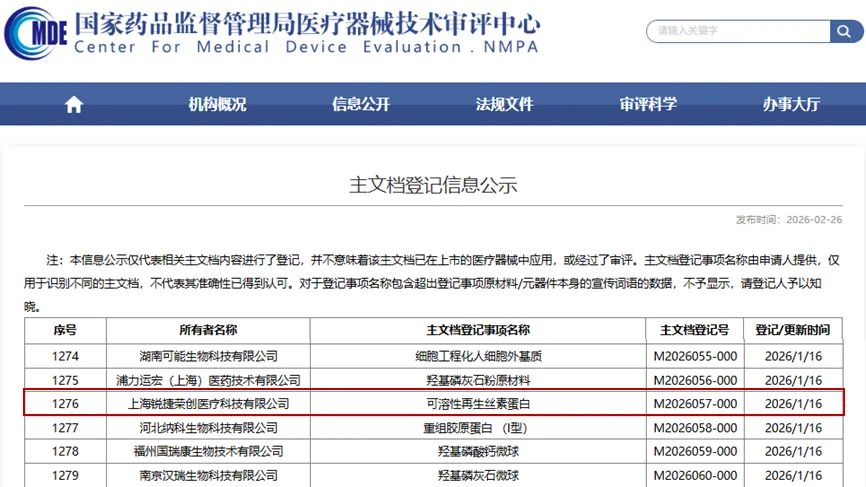866x487 pixels.
Task: Open the 办事大厅 menu
Action: click(791, 104)
